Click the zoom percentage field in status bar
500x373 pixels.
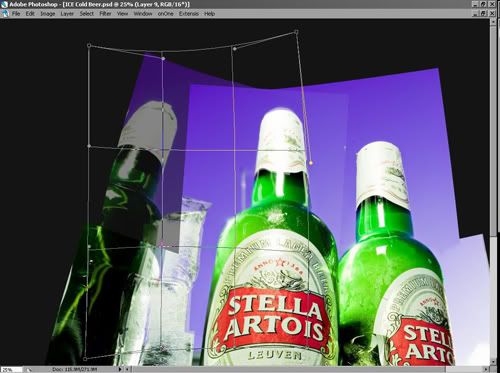coord(11,369)
